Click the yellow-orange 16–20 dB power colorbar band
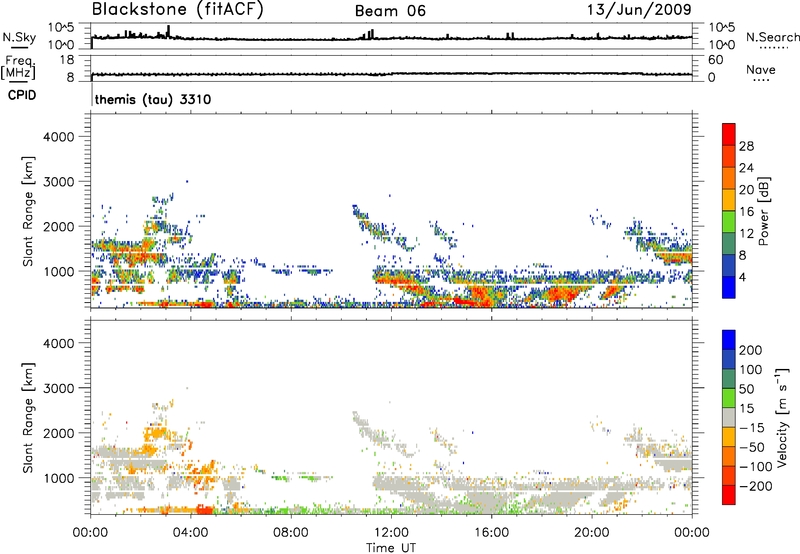Screen dimensions: 800x554 (729, 199)
